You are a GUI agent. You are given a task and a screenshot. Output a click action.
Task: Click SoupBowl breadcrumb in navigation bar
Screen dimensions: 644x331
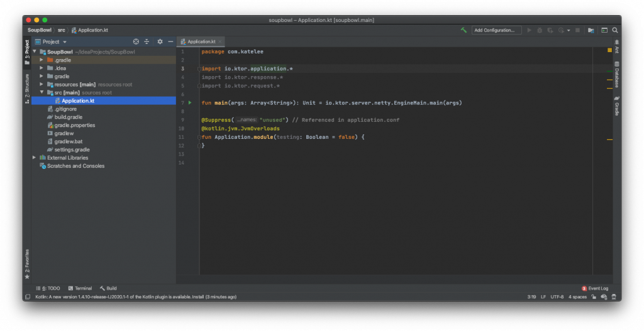coord(40,30)
